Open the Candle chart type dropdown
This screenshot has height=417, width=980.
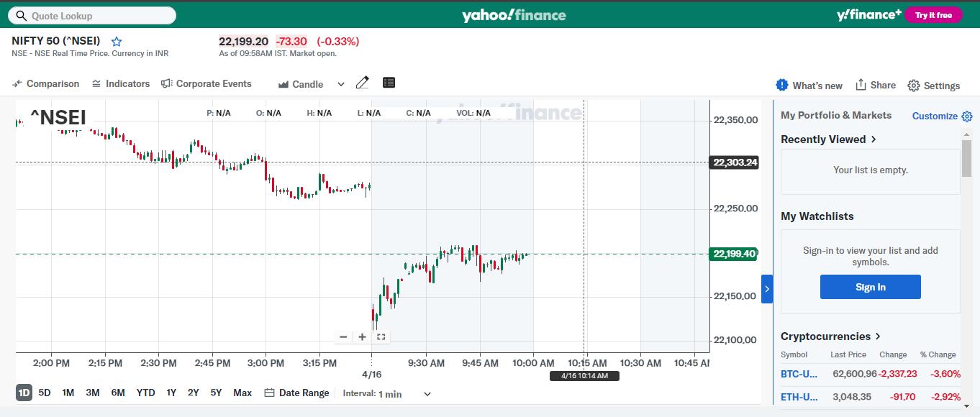[x=312, y=84]
